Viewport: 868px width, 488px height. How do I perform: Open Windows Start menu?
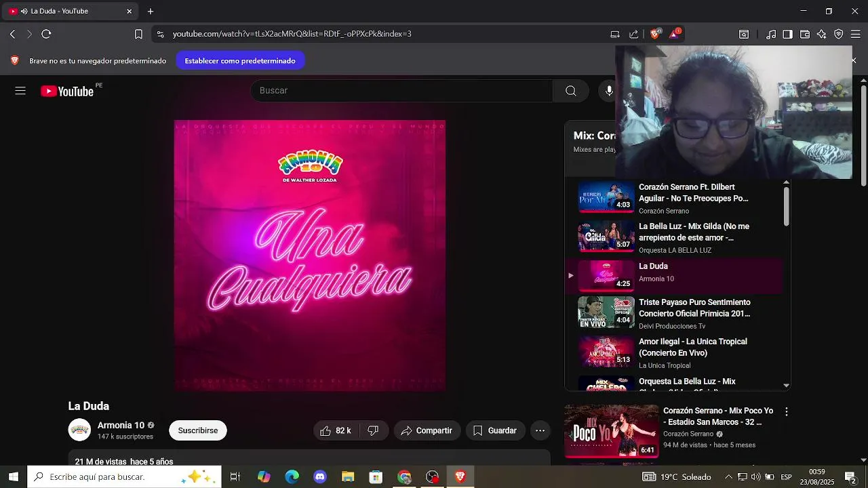click(14, 477)
